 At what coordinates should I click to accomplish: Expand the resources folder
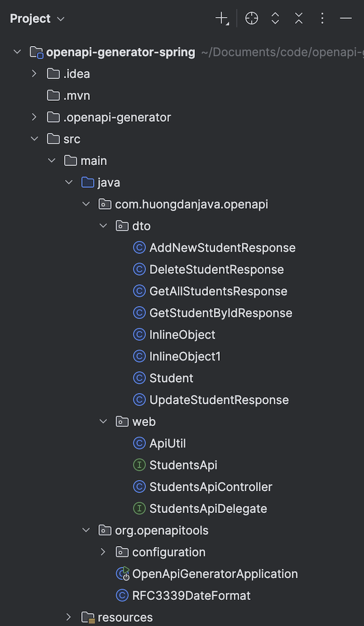click(69, 617)
